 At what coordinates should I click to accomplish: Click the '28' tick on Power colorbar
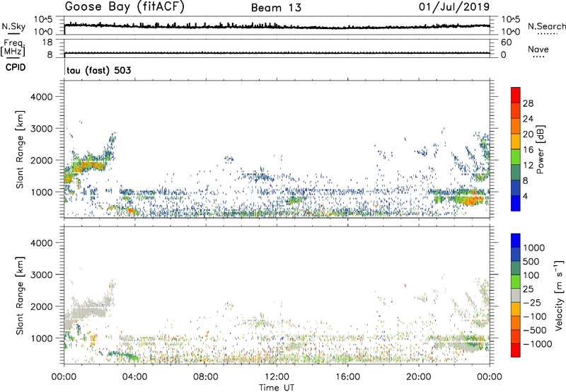[528, 103]
